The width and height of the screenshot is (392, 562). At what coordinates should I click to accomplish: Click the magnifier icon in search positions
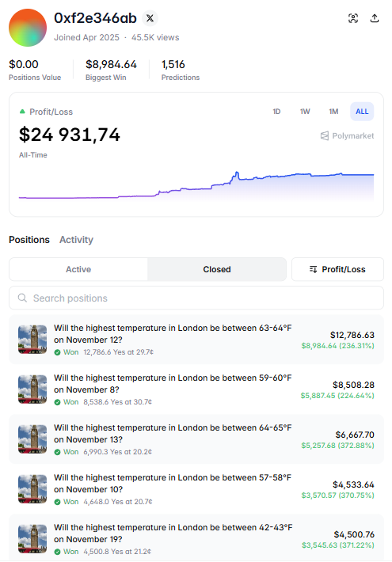[x=22, y=298]
